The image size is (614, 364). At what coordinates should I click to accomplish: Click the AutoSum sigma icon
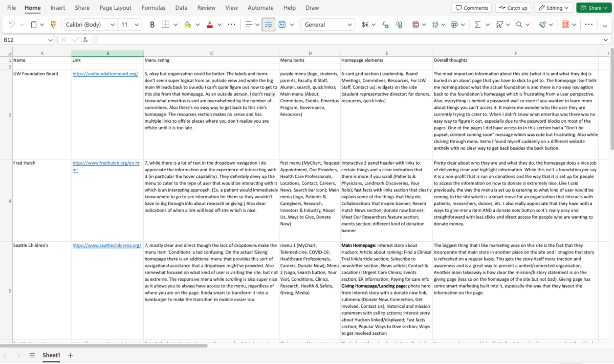pos(477,25)
